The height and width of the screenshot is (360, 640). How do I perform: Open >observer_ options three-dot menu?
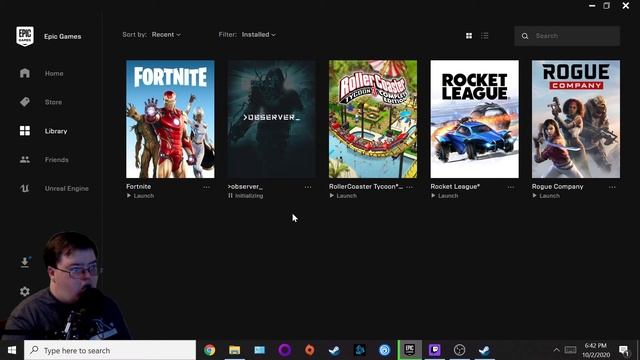[x=308, y=187]
